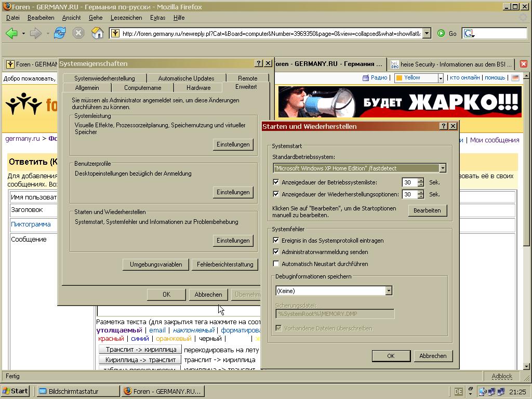Click the Firefox Back arrow icon

11,33
